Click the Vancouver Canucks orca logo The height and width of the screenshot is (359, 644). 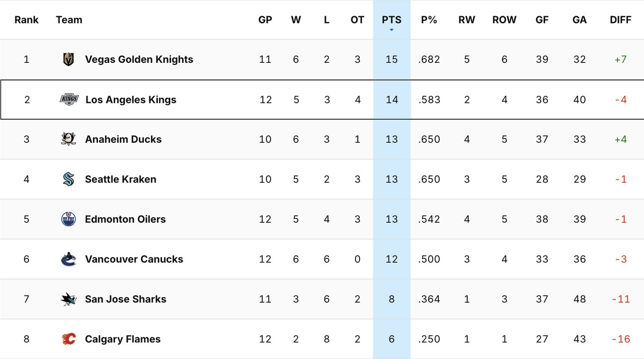point(68,259)
